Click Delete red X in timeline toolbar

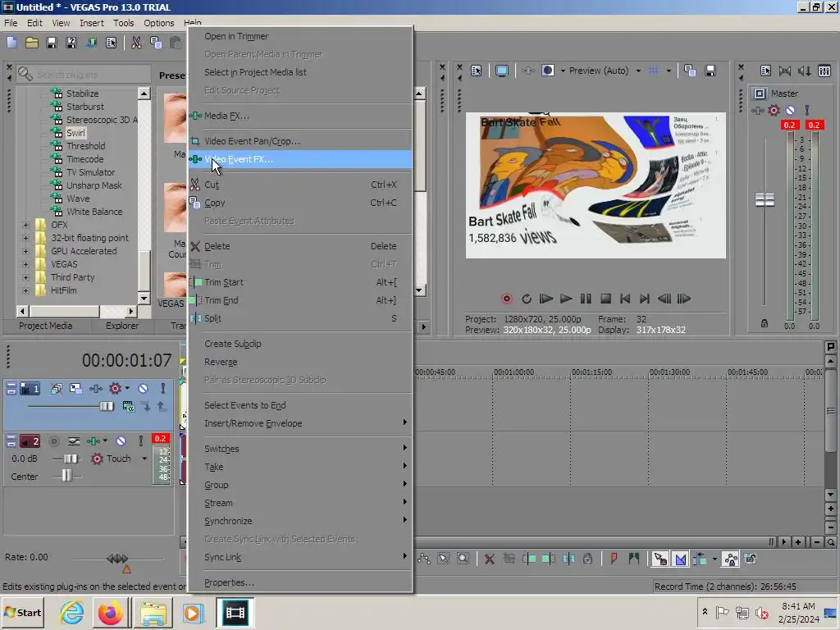[489, 559]
